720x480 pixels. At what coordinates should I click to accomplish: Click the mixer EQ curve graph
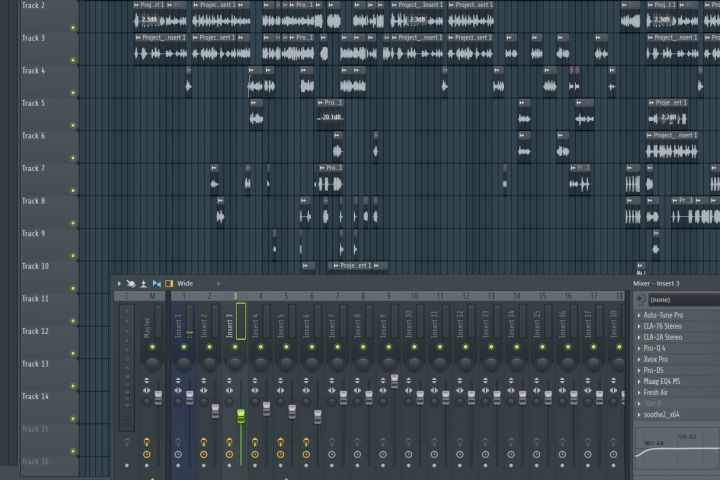point(677,449)
